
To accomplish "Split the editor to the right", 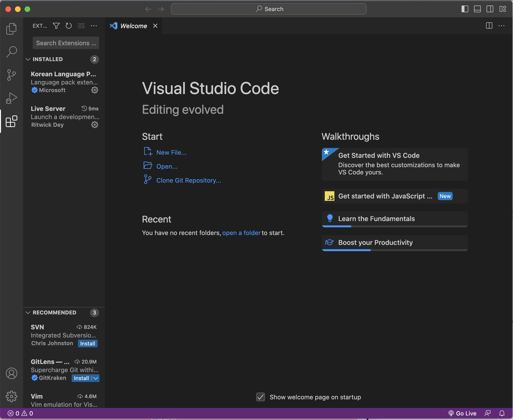I will pyautogui.click(x=489, y=26).
